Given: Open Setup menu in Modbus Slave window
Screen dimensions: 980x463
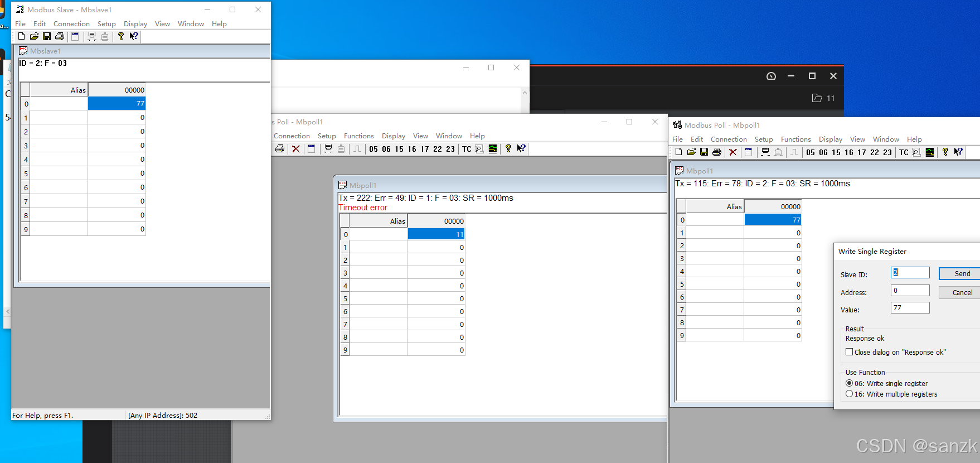Looking at the screenshot, I should click(x=106, y=24).
